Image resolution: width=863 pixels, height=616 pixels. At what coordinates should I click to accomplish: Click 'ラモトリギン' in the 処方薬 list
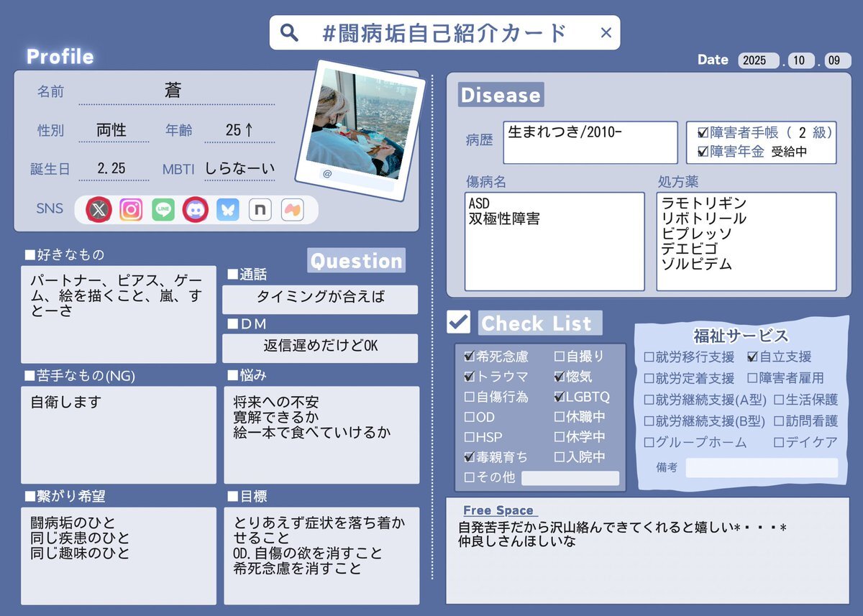click(704, 203)
